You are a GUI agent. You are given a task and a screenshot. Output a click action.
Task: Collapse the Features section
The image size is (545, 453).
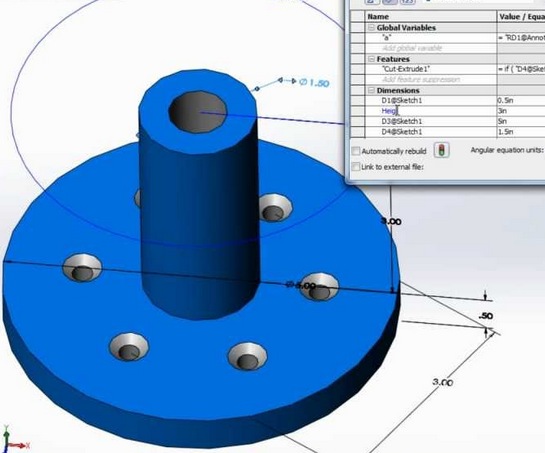[x=371, y=59]
